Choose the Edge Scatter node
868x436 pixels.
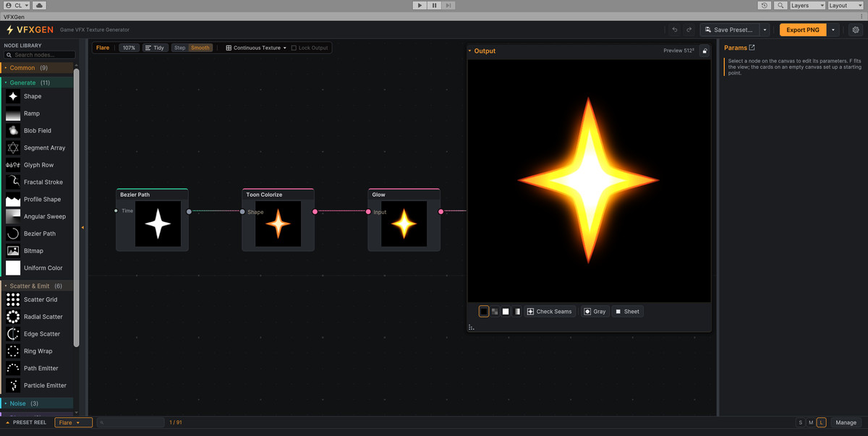coord(39,334)
